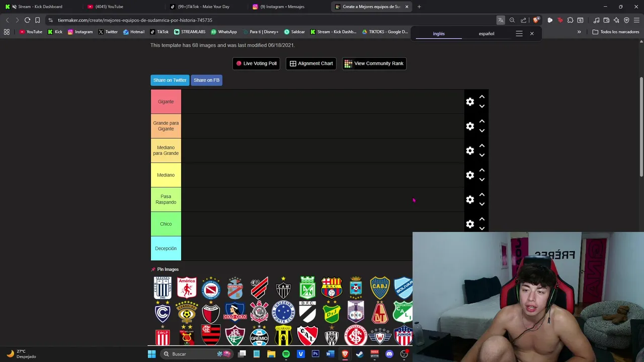This screenshot has height=362, width=644.
Task: Show hidden bookmarks with double chevron
Action: click(579, 32)
